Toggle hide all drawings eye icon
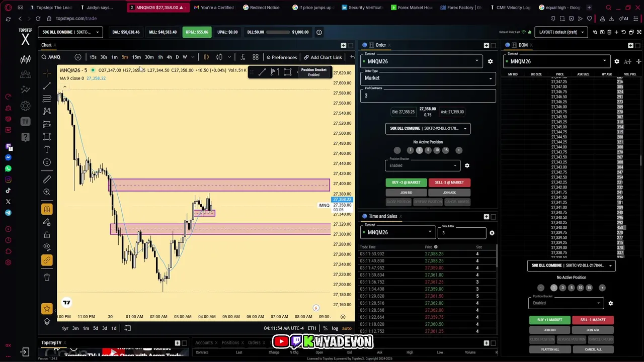 point(47,247)
